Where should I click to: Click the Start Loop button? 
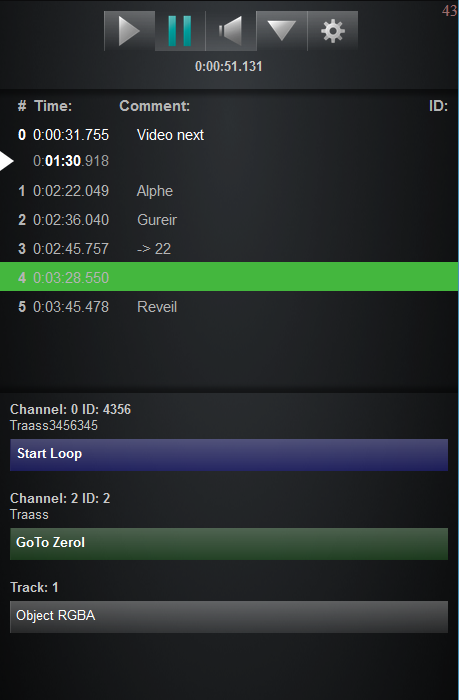229,454
